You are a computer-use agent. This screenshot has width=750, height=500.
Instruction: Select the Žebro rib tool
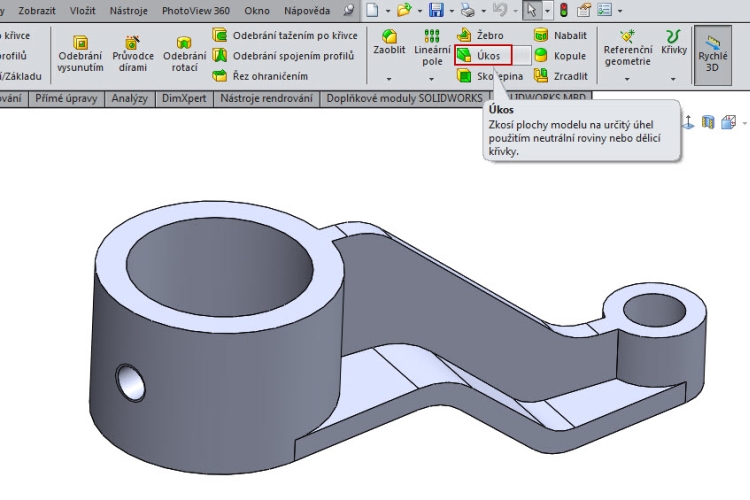(x=481, y=35)
